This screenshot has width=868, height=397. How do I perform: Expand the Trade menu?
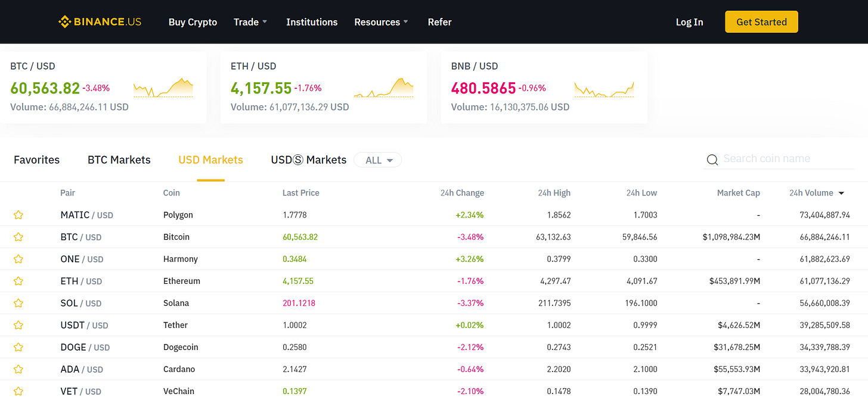point(250,22)
